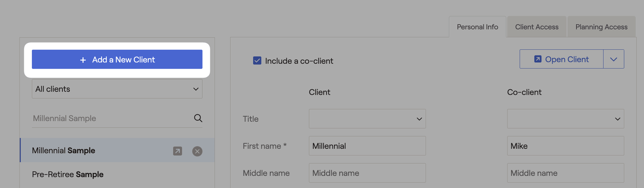This screenshot has height=188, width=644.
Task: Open Millennial Sample via arrow icon
Action: coord(177,151)
